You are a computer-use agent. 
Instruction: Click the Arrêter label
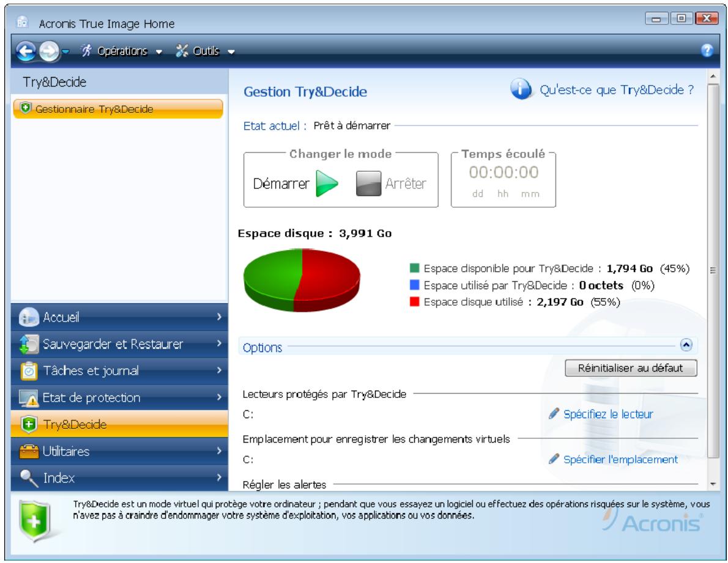(x=406, y=183)
